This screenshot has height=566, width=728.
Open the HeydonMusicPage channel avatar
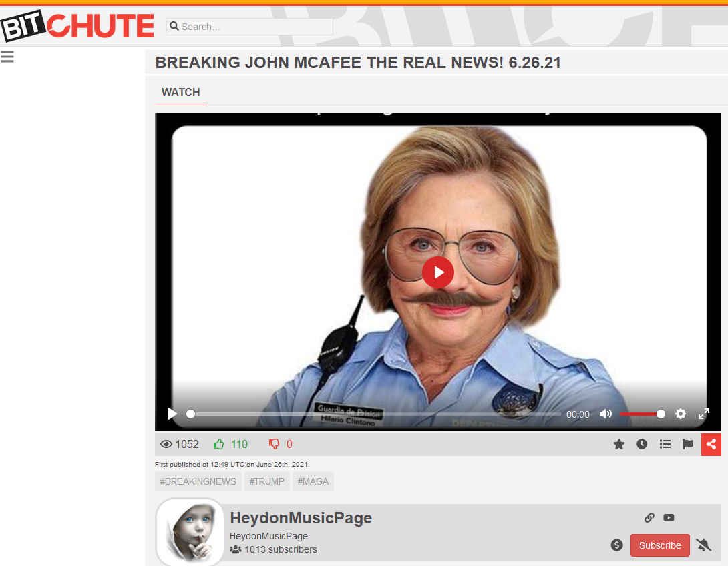click(190, 532)
